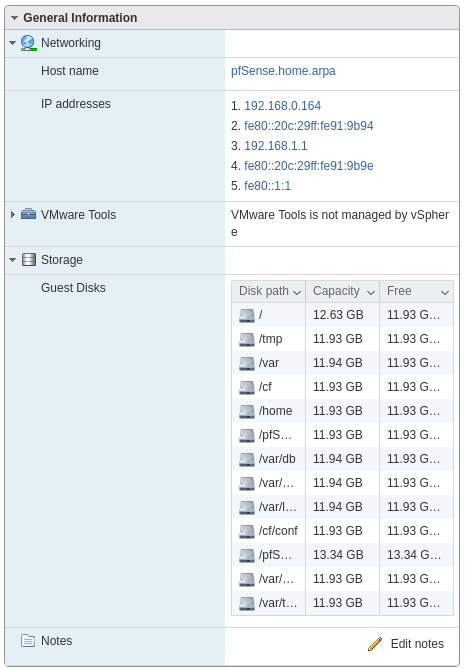Select the disk icon for /tmp

click(247, 339)
